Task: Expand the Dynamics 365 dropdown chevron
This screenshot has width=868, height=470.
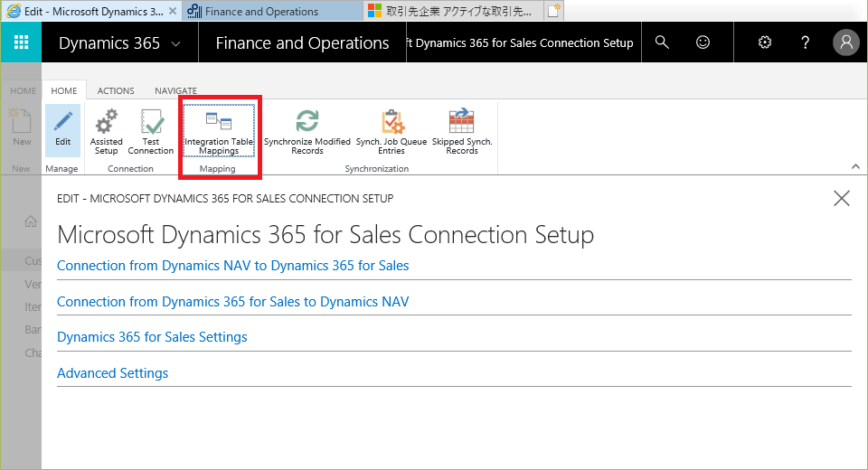Action: click(x=176, y=43)
